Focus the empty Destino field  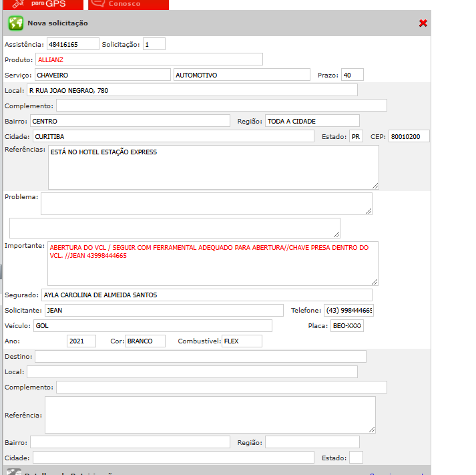click(200, 356)
